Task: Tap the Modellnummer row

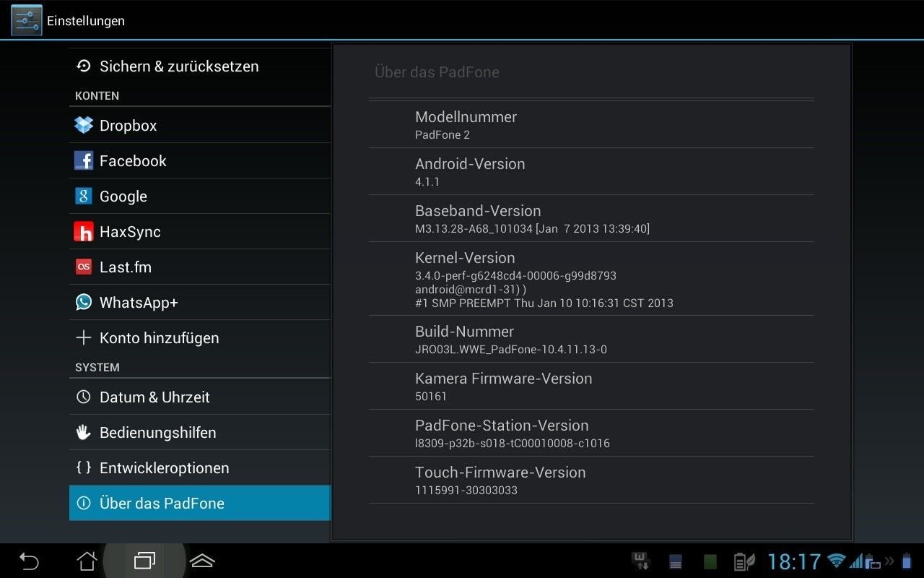Action: coord(591,124)
